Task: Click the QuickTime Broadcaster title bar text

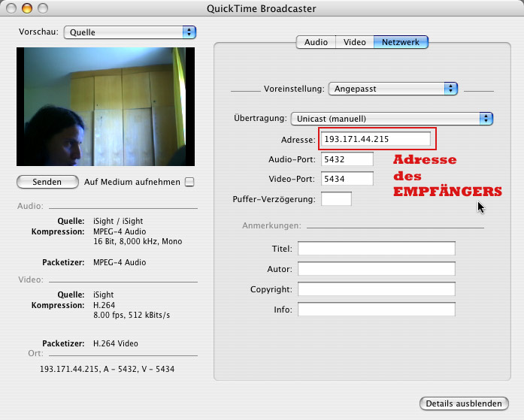Action: [262, 9]
